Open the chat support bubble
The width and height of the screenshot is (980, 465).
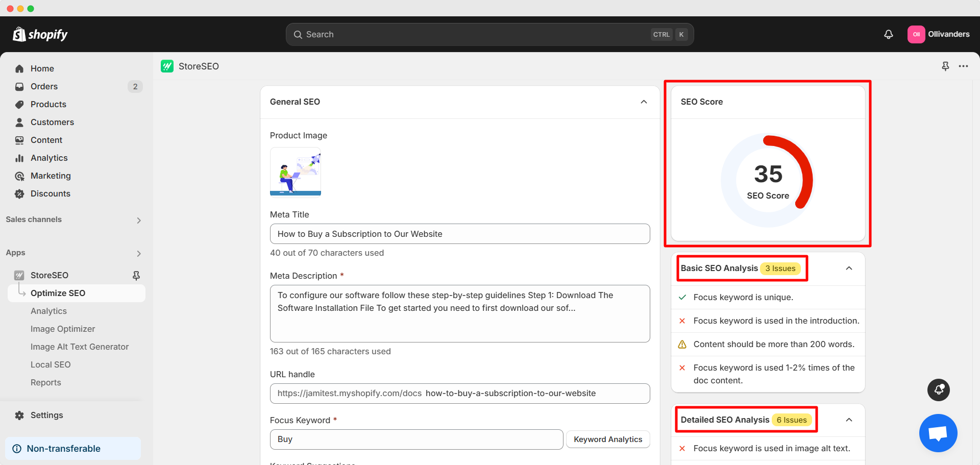tap(938, 433)
